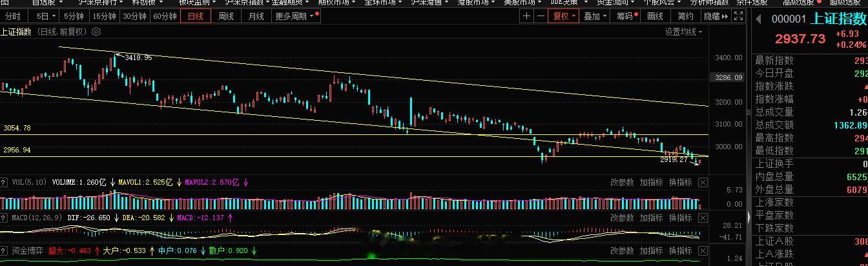The image size is (868, 266).
Task: Close the VOL indicator panel
Action: click(x=703, y=183)
